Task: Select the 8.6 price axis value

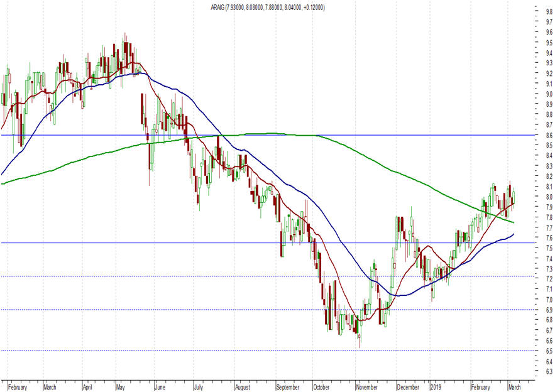Action: 549,135
